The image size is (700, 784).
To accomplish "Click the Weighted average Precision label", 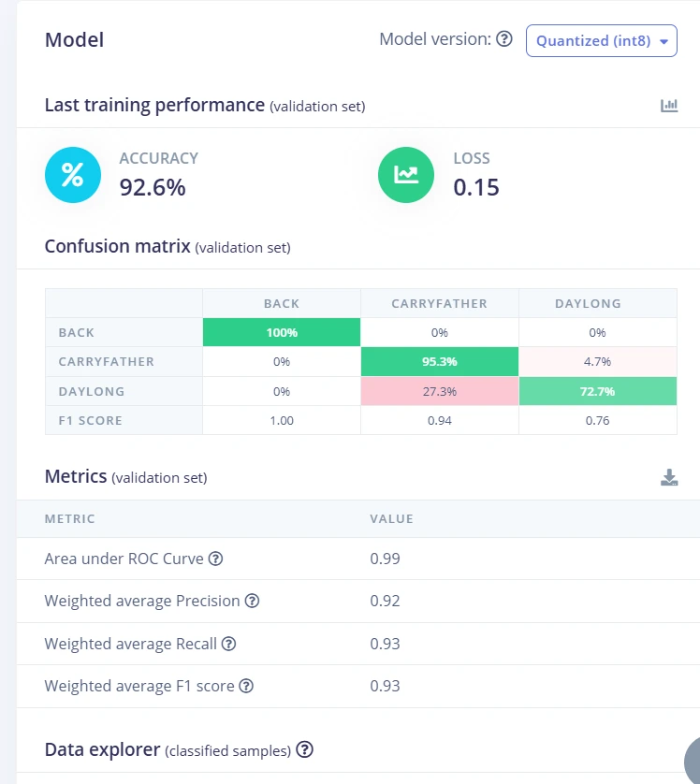I will (x=142, y=601).
